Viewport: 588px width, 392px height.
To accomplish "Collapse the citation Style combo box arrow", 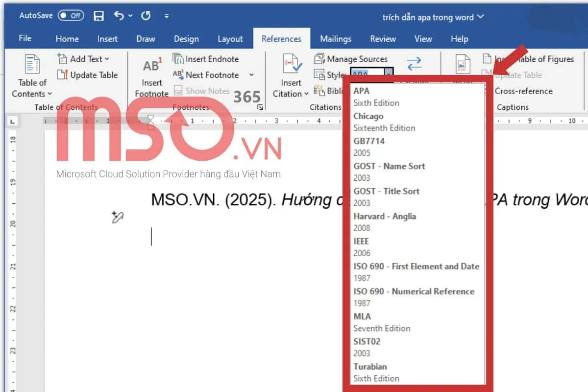I will (388, 74).
